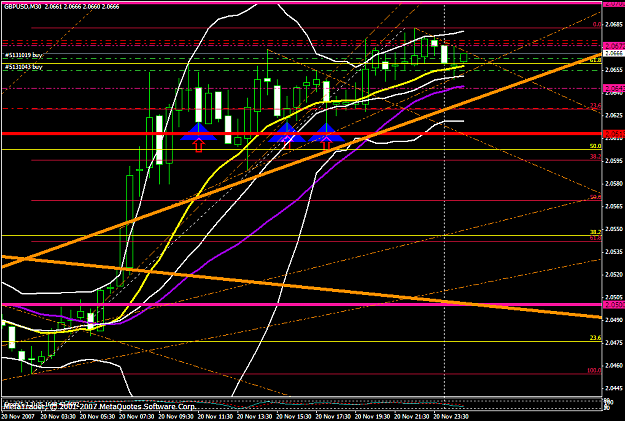Screen dimensions: 625x421
Task: Click the 20 Nov 13:30 time label
Action: (x=255, y=417)
